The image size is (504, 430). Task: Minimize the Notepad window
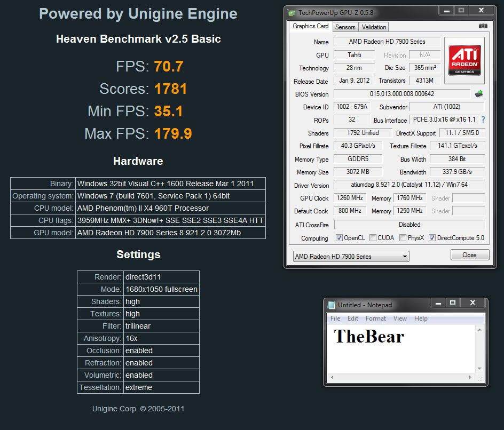438,302
